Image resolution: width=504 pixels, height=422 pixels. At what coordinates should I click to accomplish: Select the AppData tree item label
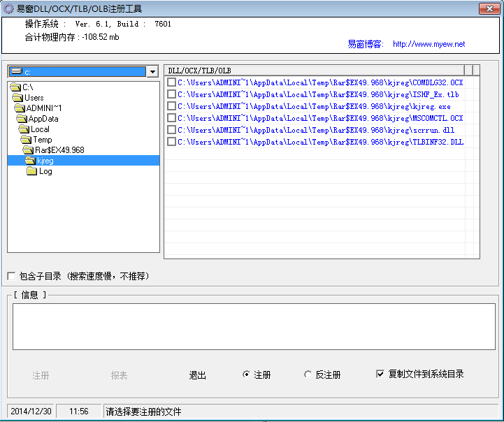click(43, 119)
